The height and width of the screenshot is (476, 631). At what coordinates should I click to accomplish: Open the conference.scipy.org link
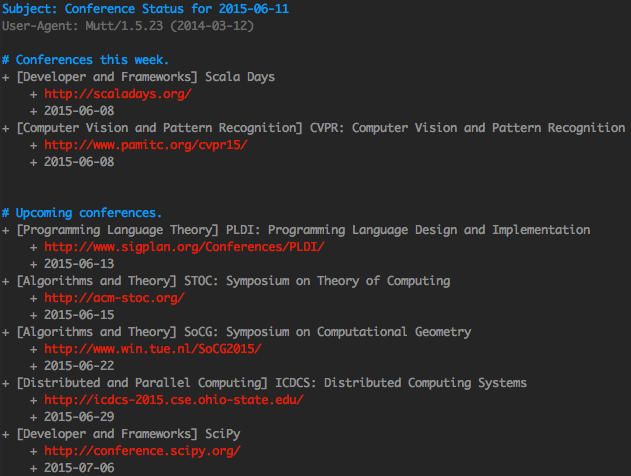(142, 451)
